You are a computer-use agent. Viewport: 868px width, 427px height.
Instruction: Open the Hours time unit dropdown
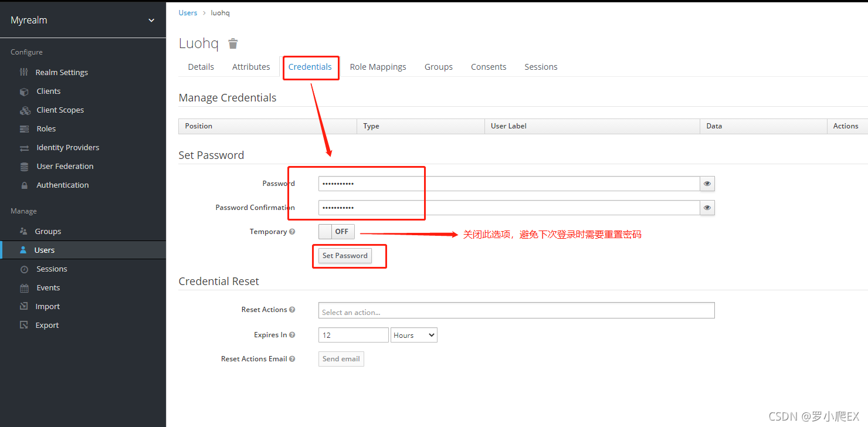pos(414,335)
